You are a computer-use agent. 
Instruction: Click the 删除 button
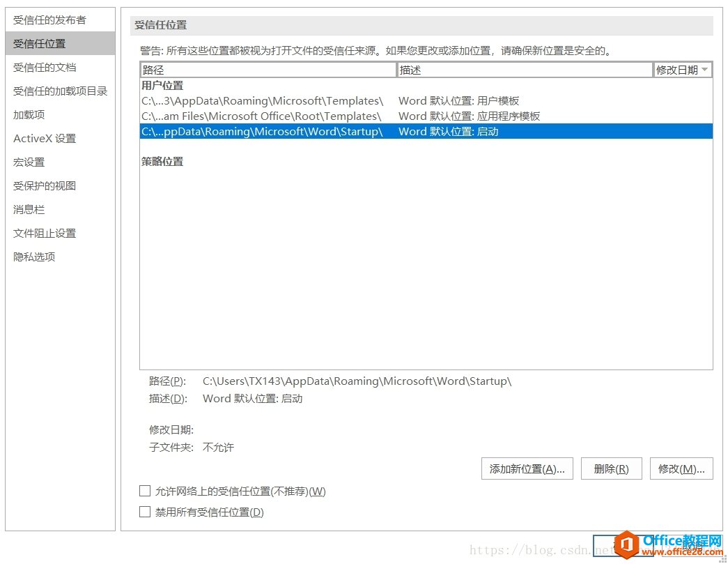click(611, 468)
